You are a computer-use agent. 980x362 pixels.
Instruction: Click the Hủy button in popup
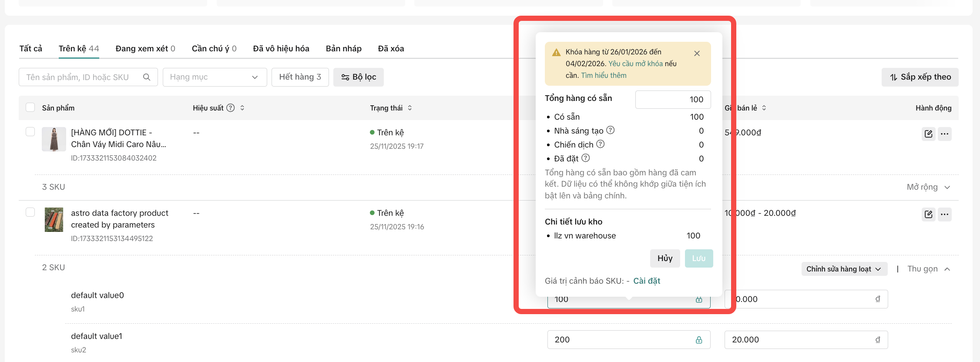pyautogui.click(x=665, y=258)
